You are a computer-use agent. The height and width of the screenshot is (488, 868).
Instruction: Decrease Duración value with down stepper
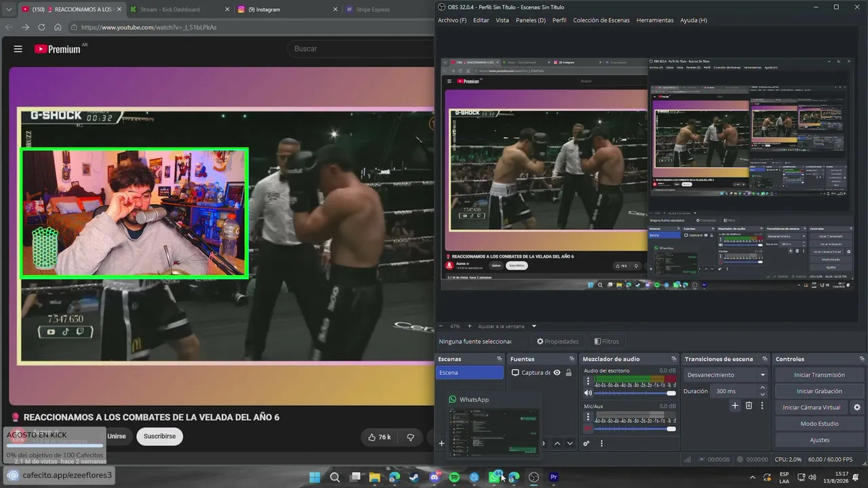[762, 394]
